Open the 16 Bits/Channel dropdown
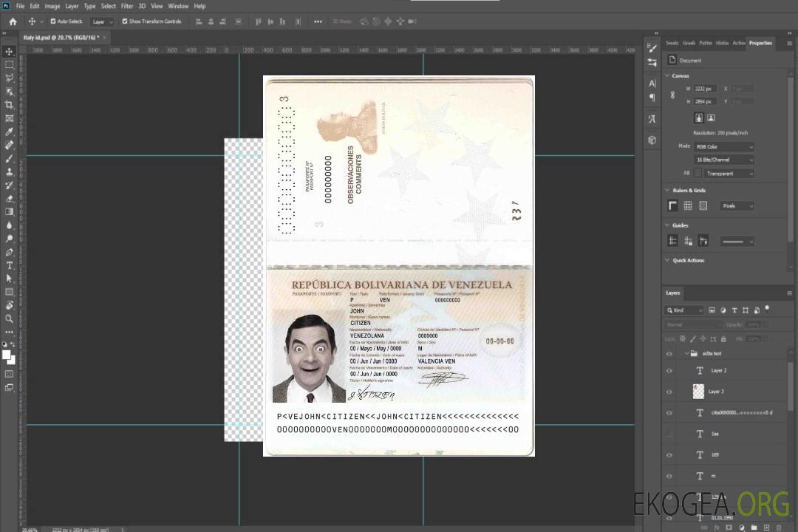 coord(723,160)
